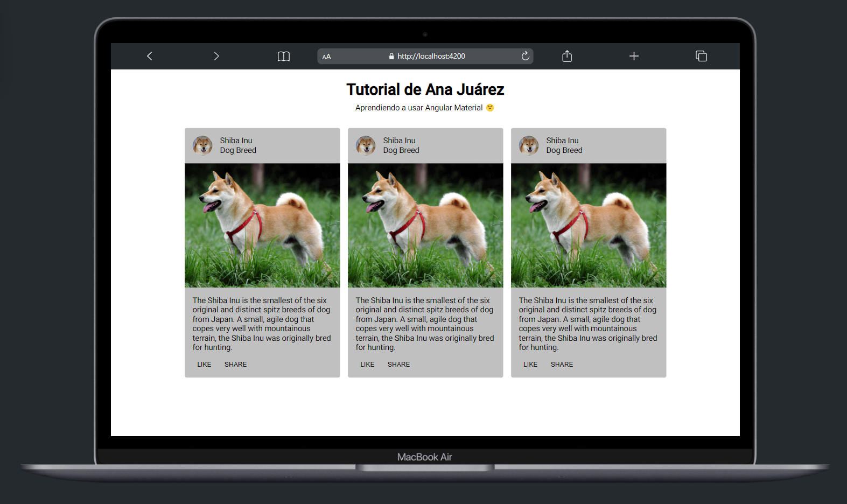Open the second card's Shiba Inu photo

[425, 226]
